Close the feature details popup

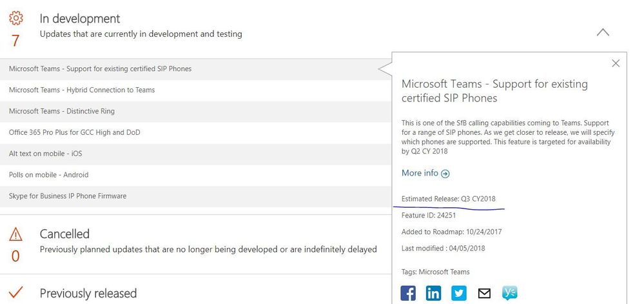click(615, 63)
